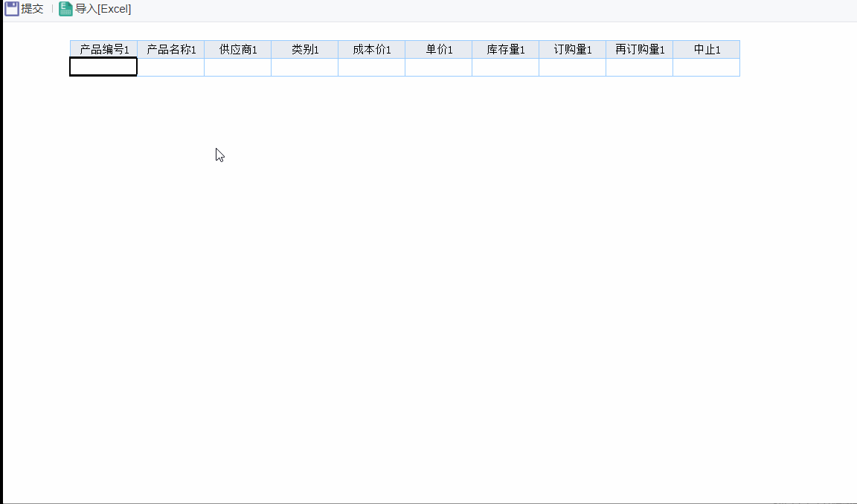Select the 产品编号1 column header
Screen dimensions: 857x504
104,50
